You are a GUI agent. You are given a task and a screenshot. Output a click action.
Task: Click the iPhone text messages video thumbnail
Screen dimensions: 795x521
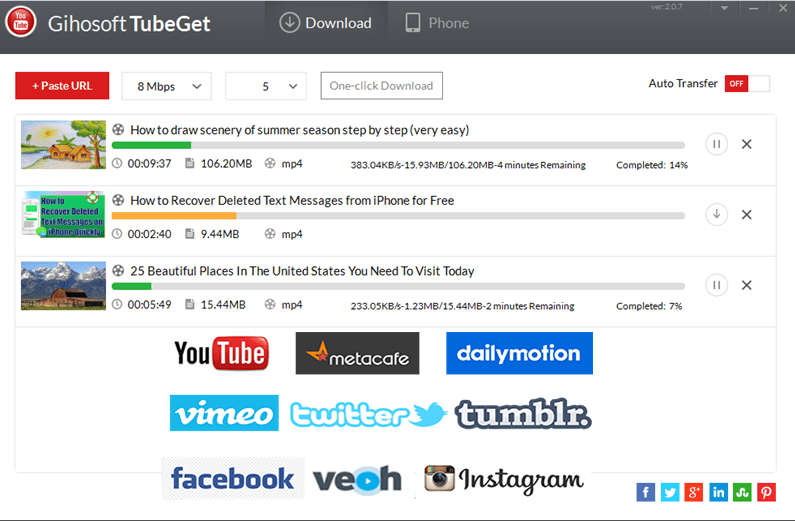63,215
